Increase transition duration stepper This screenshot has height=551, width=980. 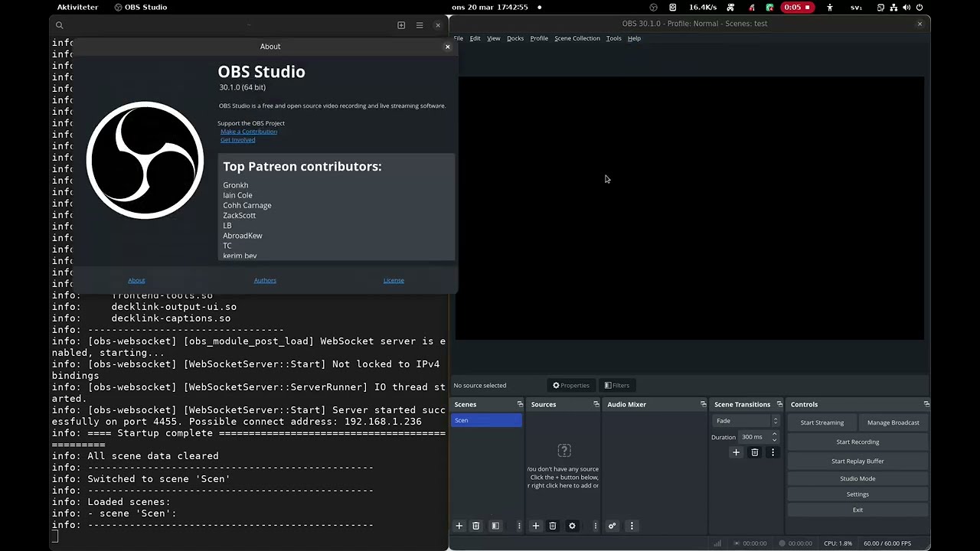[774, 434]
